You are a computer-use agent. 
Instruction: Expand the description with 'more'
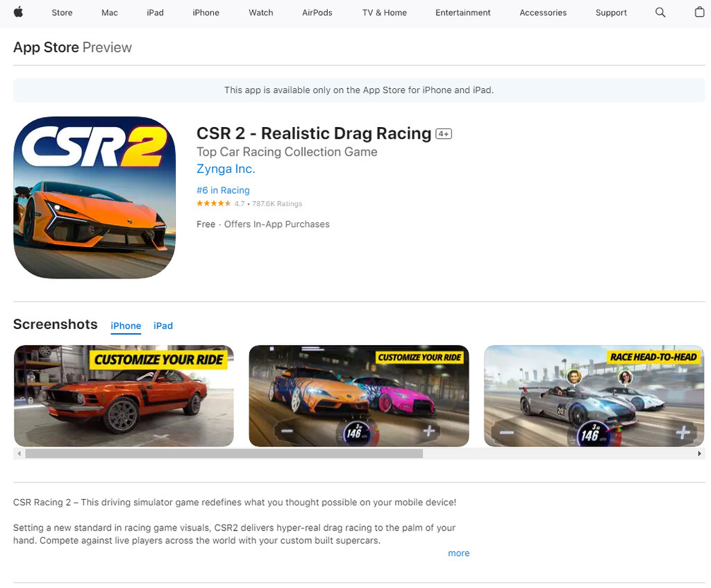pos(459,553)
